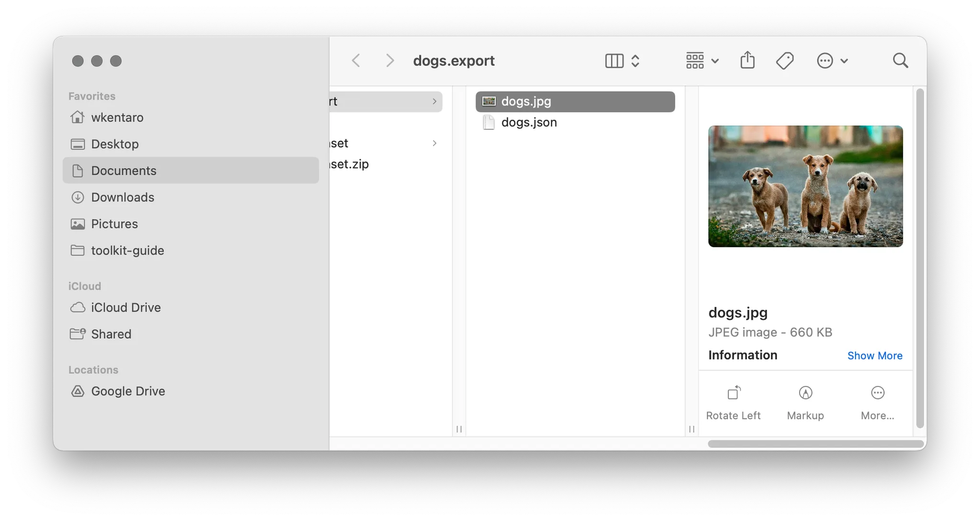Open iCloud Drive in the sidebar

point(125,307)
